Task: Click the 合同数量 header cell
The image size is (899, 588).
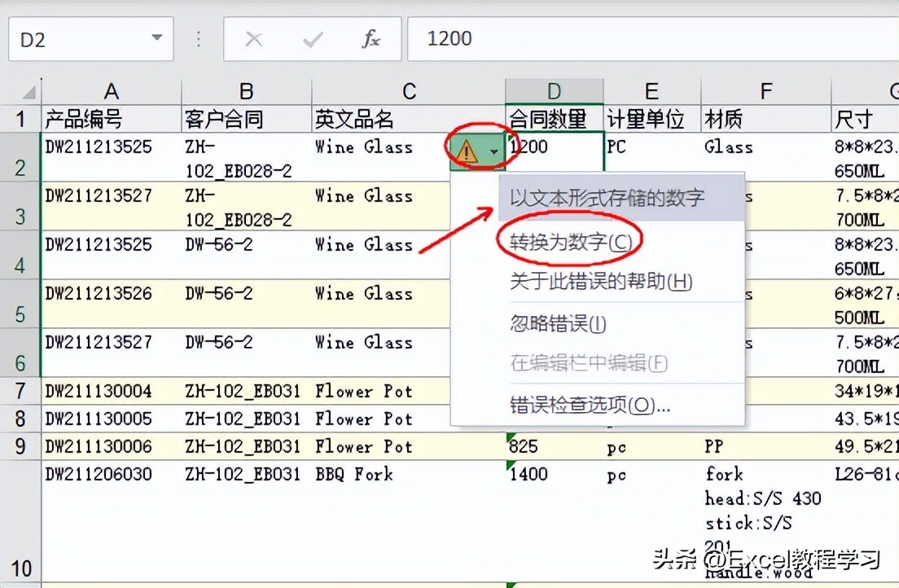Action: click(x=554, y=119)
